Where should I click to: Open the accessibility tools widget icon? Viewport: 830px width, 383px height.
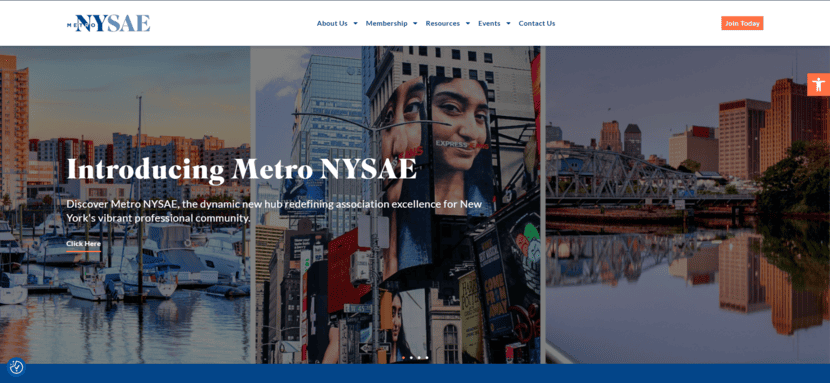point(818,85)
